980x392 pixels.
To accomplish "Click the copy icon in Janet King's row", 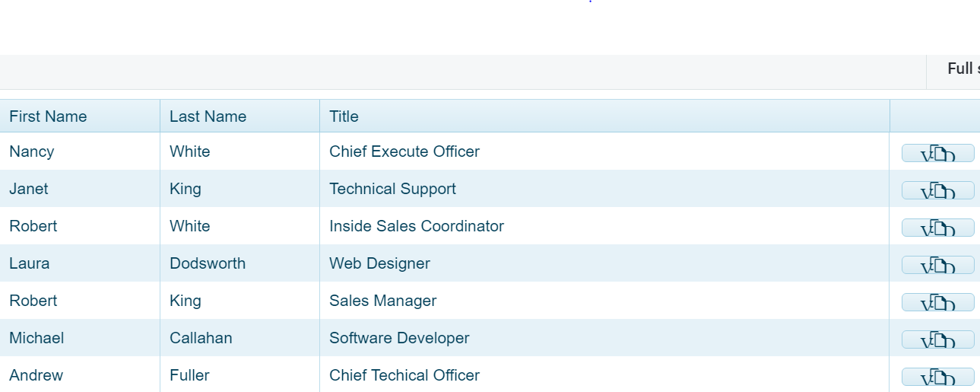I will click(937, 190).
